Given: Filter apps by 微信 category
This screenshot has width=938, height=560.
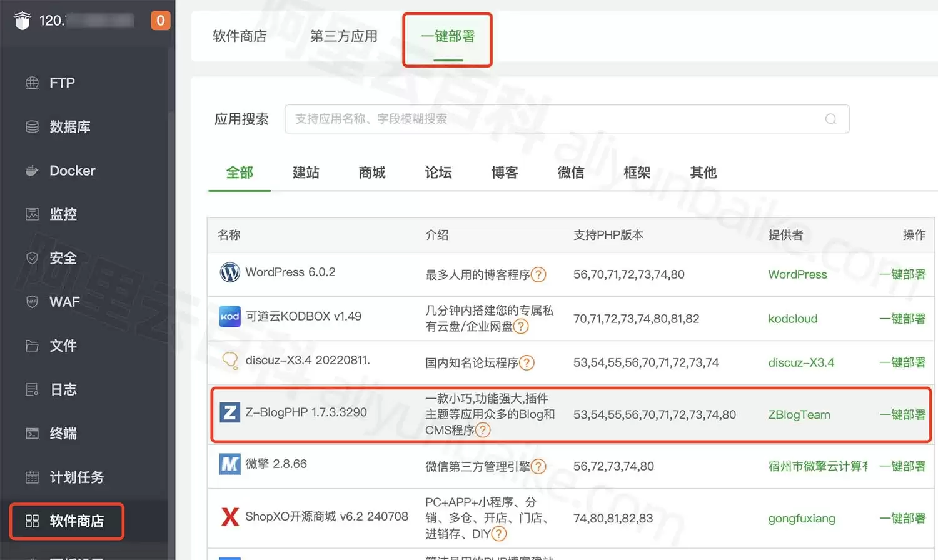Looking at the screenshot, I should pyautogui.click(x=571, y=172).
